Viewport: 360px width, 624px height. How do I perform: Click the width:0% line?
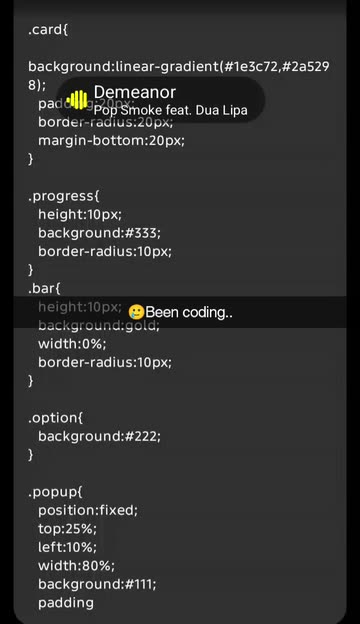(72, 344)
